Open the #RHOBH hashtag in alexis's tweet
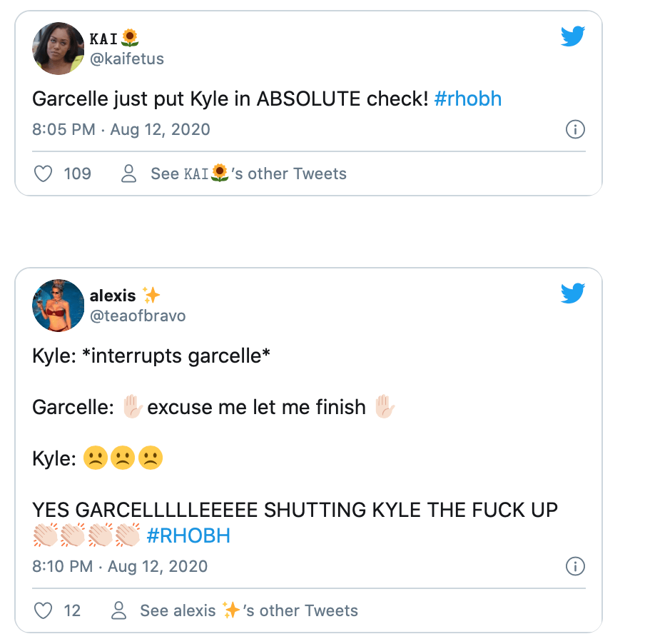The image size is (645, 644). (x=188, y=535)
